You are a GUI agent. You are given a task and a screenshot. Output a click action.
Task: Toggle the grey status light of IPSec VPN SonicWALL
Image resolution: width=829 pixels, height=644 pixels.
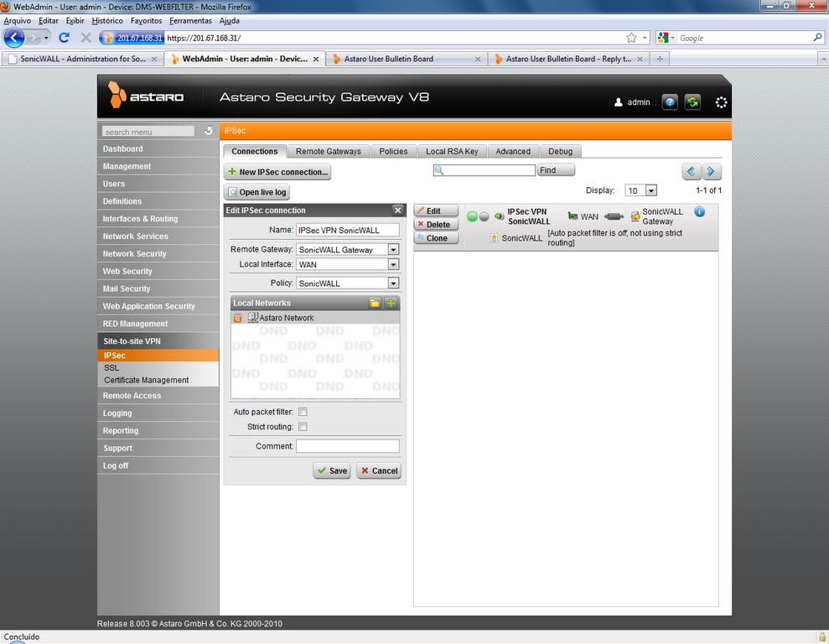(x=484, y=216)
